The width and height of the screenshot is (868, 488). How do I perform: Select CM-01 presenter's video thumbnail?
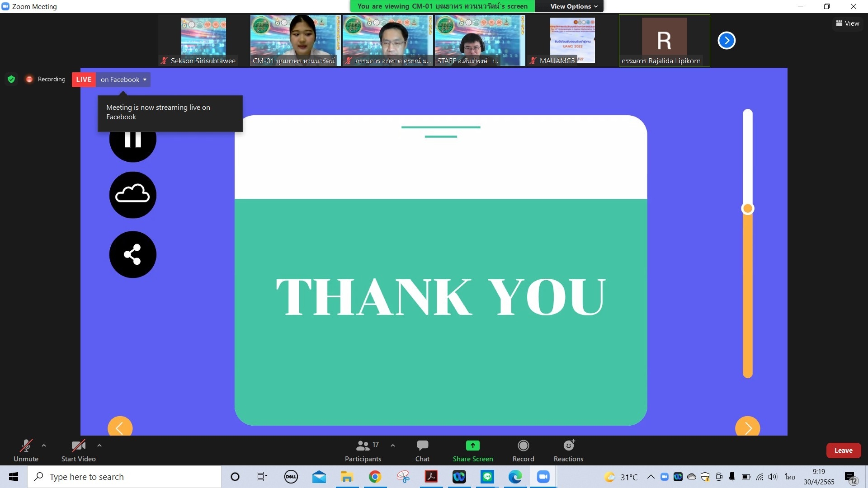click(295, 41)
